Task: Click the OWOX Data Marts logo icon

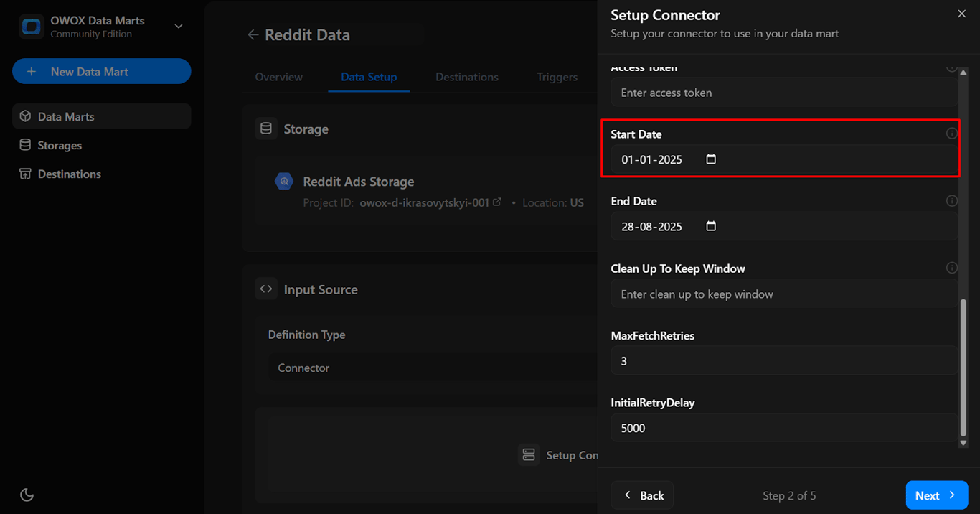Action: (x=31, y=27)
